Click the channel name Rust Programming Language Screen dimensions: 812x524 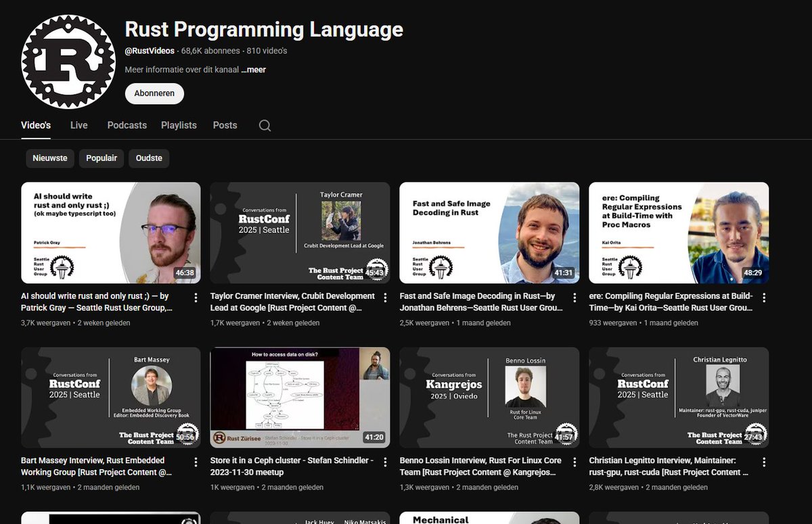pyautogui.click(x=264, y=30)
